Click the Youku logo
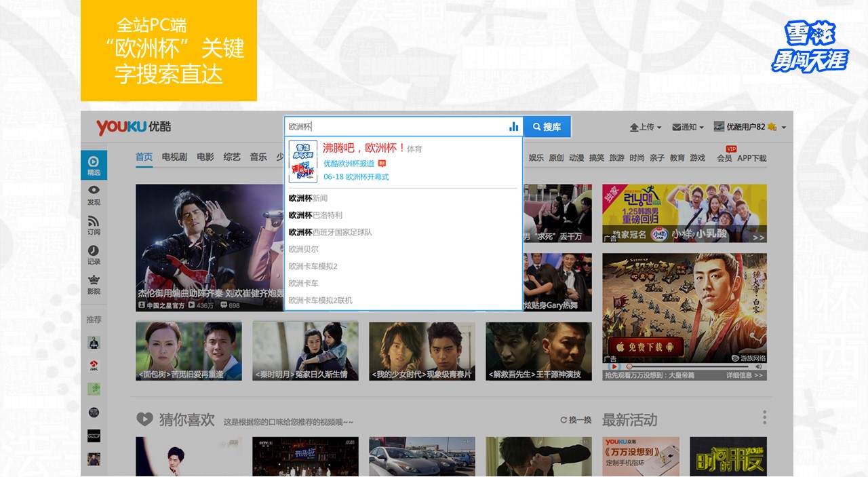 tap(134, 127)
